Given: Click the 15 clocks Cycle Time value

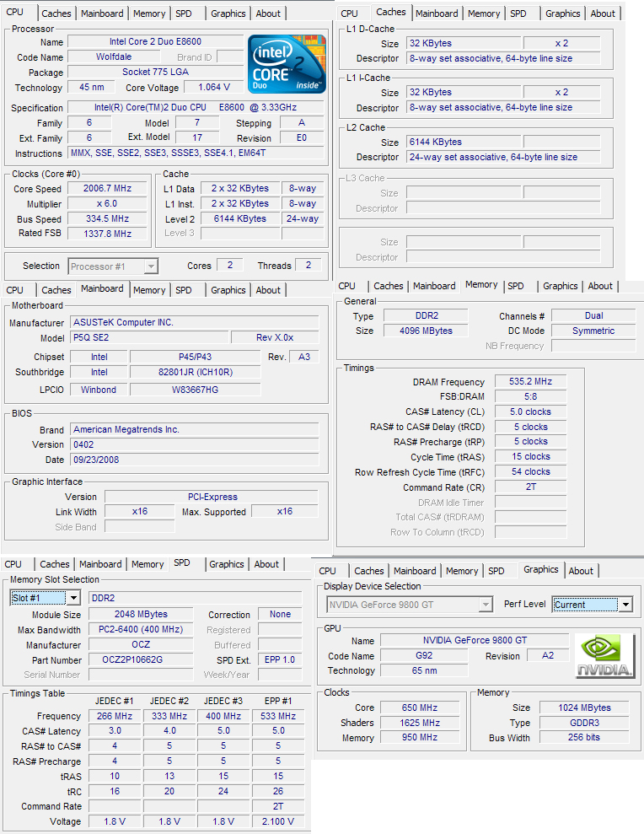Looking at the screenshot, I should [x=531, y=456].
